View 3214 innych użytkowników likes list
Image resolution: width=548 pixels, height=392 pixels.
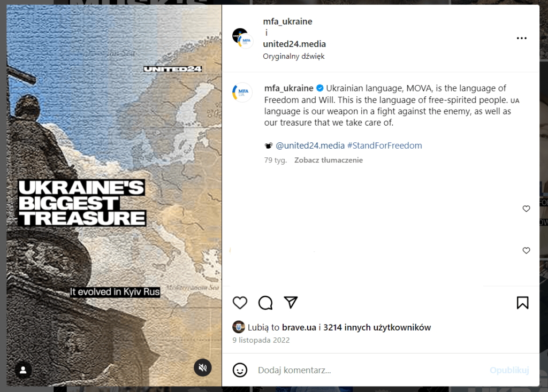(377, 327)
